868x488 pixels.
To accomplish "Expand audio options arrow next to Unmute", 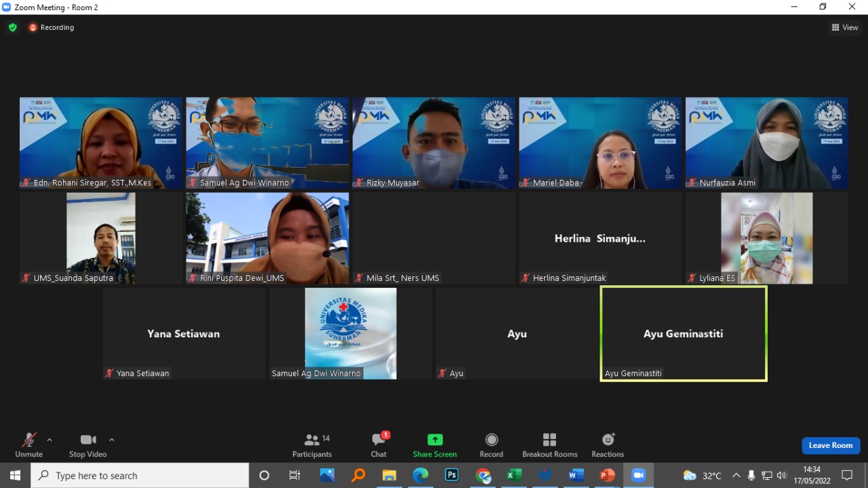I will tap(50, 440).
